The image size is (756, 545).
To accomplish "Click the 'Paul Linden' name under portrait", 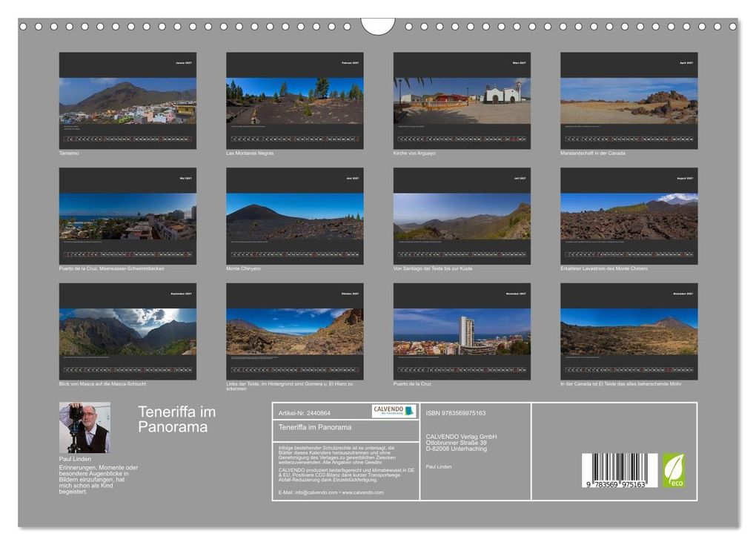I will tap(75, 459).
